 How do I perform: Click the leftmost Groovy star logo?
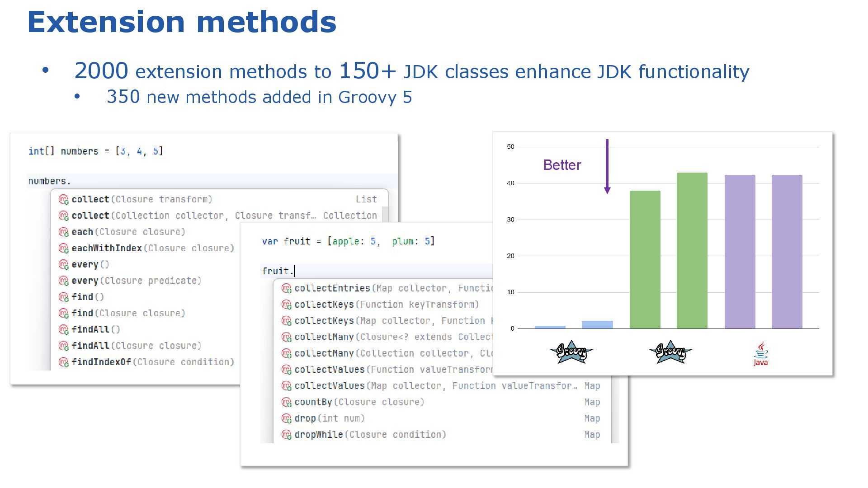pyautogui.click(x=571, y=352)
